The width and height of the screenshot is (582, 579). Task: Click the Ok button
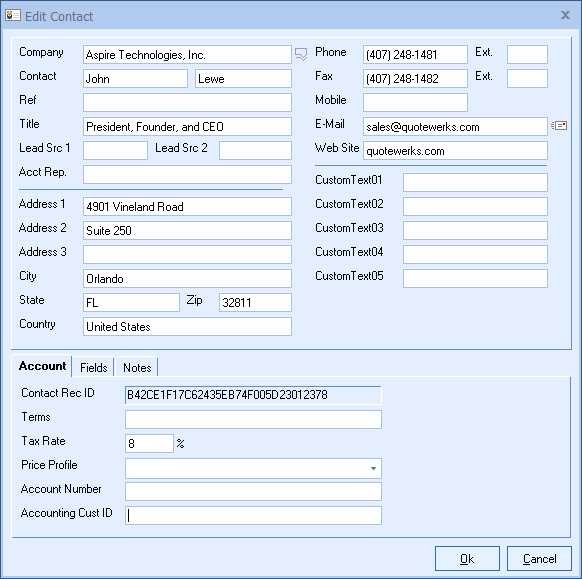click(x=467, y=559)
